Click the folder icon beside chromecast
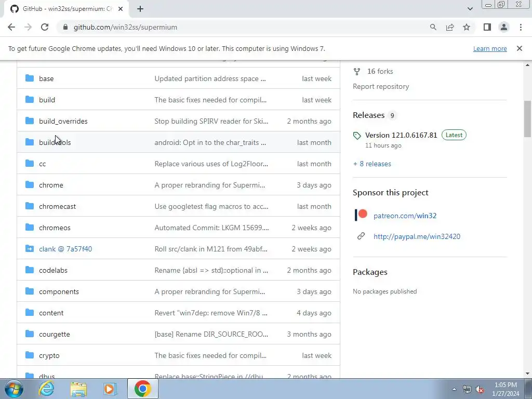This screenshot has width=532, height=399. click(x=30, y=206)
